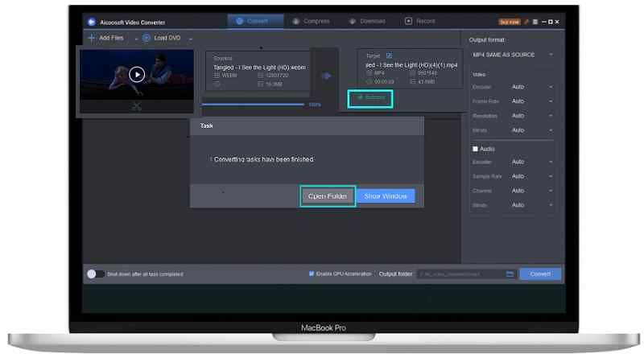Click source file name Tangled - I See the Light
The height and width of the screenshot is (354, 644).
tap(259, 68)
